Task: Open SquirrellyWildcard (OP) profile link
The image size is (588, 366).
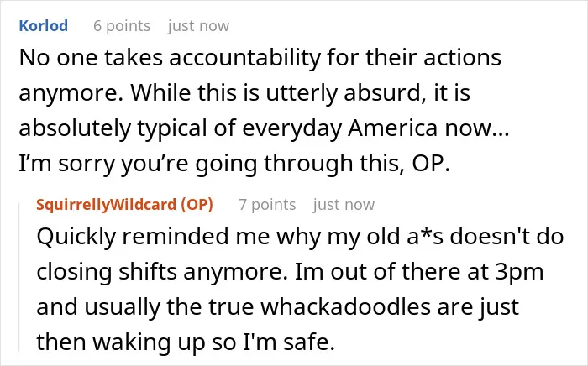Action: tap(124, 205)
